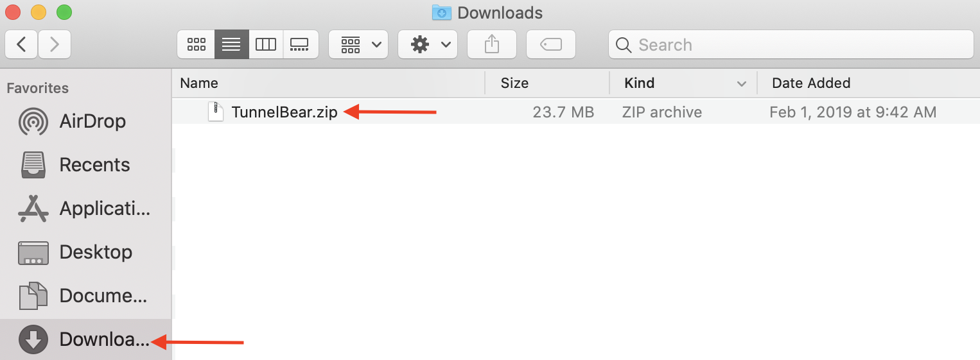Click the Edit Tags icon
The height and width of the screenshot is (360, 980).
[x=550, y=44]
